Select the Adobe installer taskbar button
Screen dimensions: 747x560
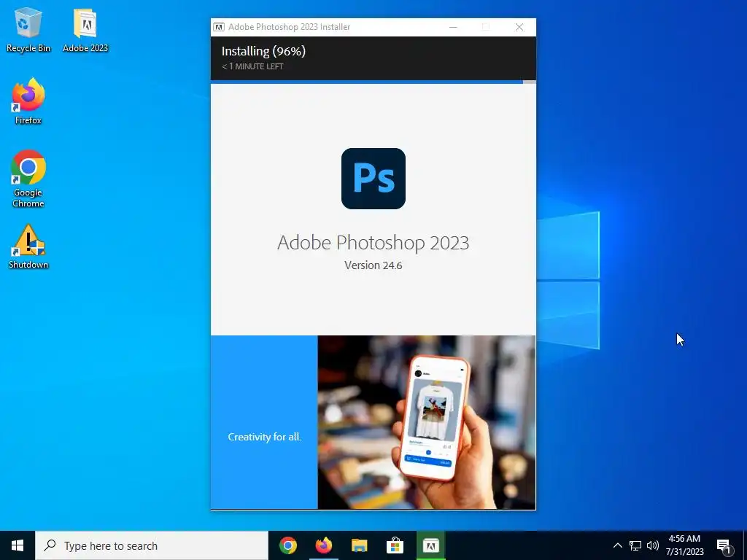430,545
